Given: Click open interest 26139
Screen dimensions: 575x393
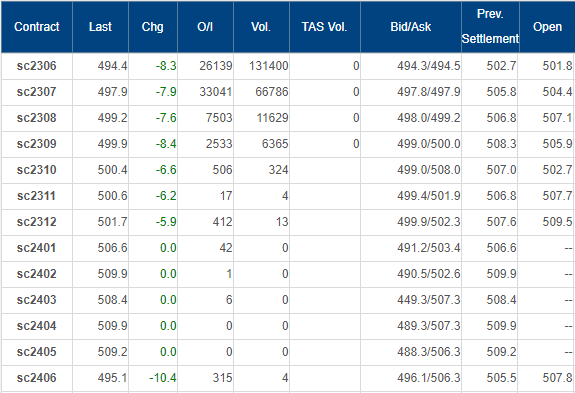Looking at the screenshot, I should [x=216, y=66].
